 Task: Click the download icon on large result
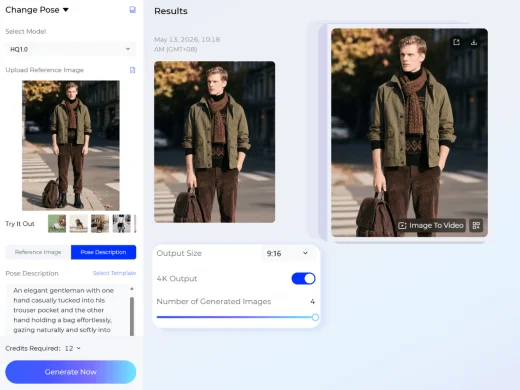pos(474,42)
